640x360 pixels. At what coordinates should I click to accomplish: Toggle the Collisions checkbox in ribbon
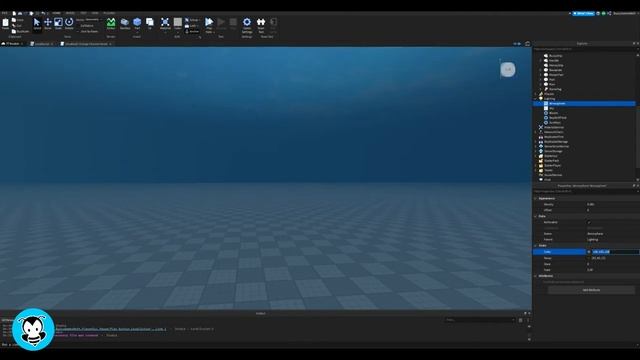pyautogui.click(x=78, y=25)
